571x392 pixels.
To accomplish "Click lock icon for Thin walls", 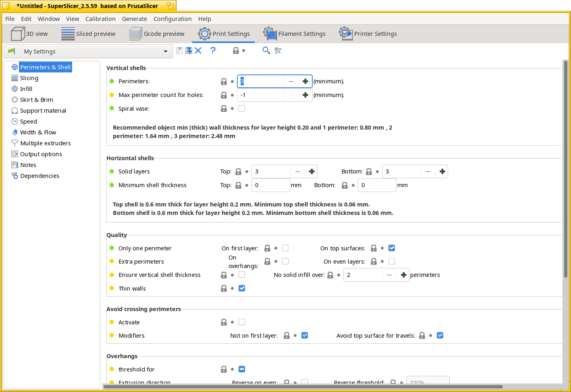I will 224,289.
